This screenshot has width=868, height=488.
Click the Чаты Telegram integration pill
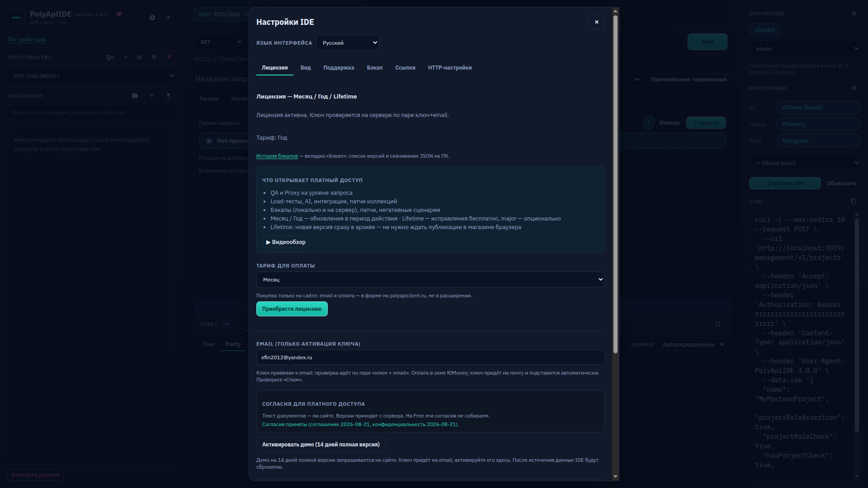(818, 141)
